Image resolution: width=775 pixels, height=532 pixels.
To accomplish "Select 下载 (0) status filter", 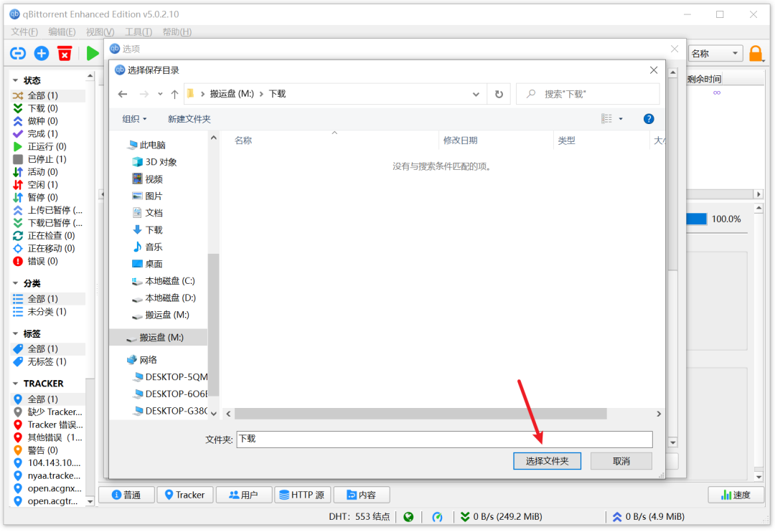I will [x=42, y=108].
